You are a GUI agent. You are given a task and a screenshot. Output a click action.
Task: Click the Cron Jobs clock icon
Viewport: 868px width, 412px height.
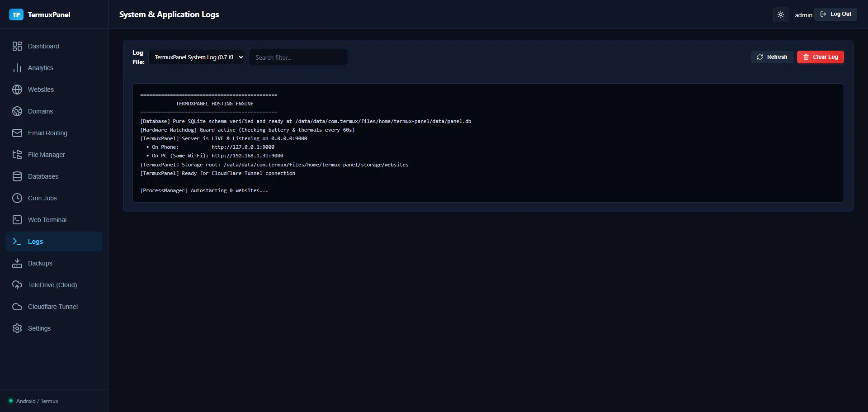[x=17, y=198]
